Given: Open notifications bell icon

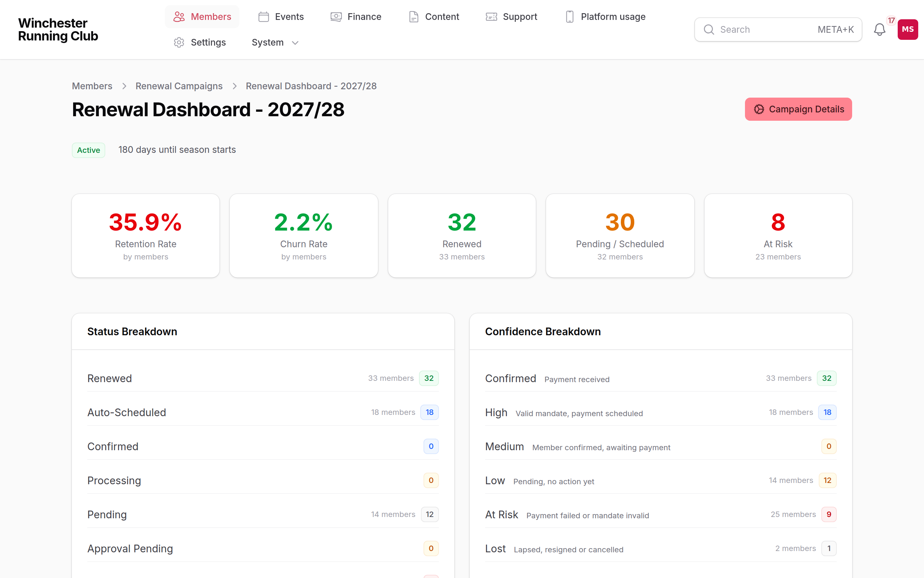Looking at the screenshot, I should [x=879, y=30].
